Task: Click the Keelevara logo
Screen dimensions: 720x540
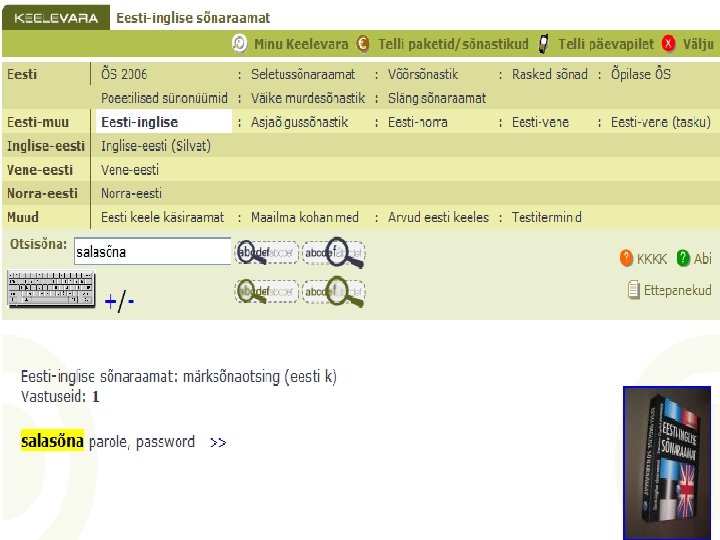Action: click(x=56, y=18)
